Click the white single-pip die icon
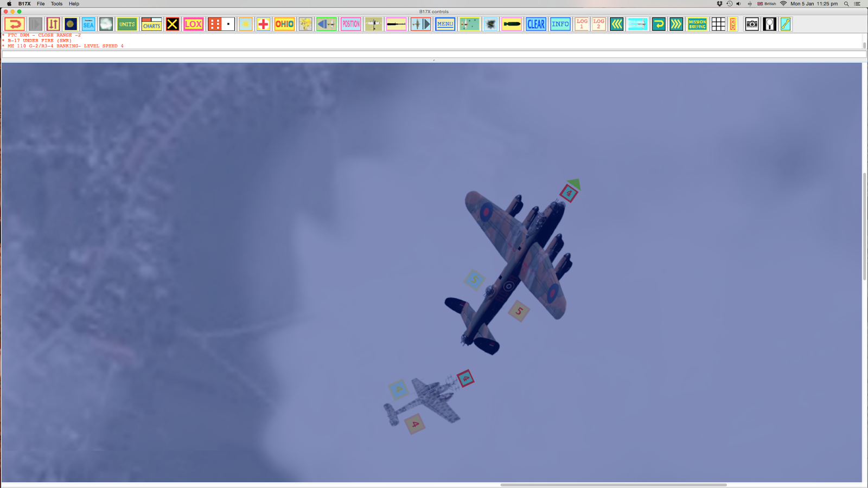Image resolution: width=868 pixels, height=488 pixels. [228, 24]
